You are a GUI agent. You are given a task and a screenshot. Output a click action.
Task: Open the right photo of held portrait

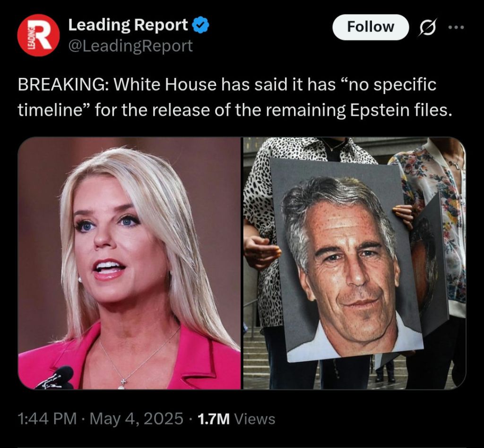point(354,263)
